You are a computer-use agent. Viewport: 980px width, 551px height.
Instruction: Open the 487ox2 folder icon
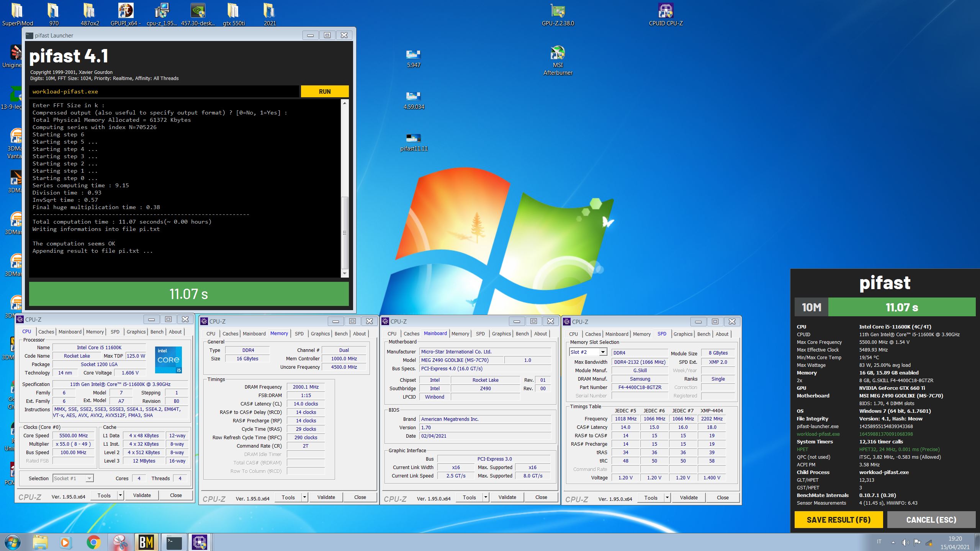90,15
